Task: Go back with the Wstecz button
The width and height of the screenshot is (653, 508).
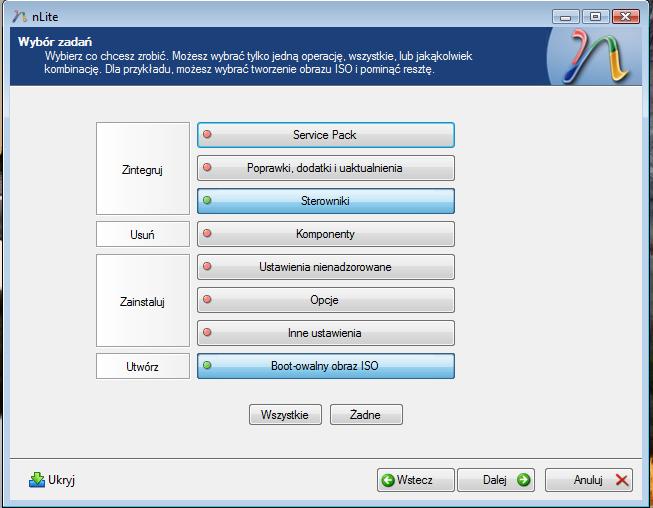Action: coord(415,480)
